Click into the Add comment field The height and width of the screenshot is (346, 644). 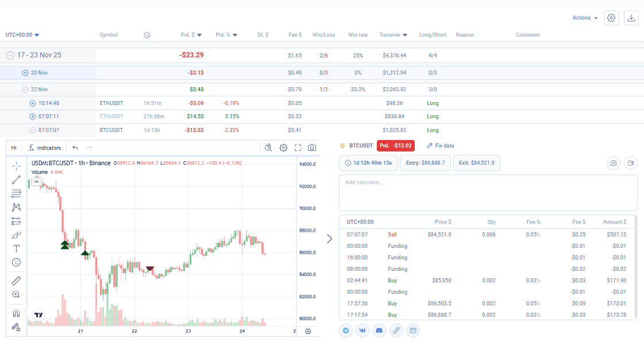(x=488, y=193)
